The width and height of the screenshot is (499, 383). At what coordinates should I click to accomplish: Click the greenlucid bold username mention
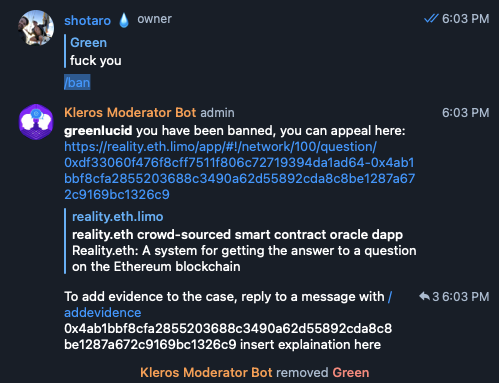98,131
